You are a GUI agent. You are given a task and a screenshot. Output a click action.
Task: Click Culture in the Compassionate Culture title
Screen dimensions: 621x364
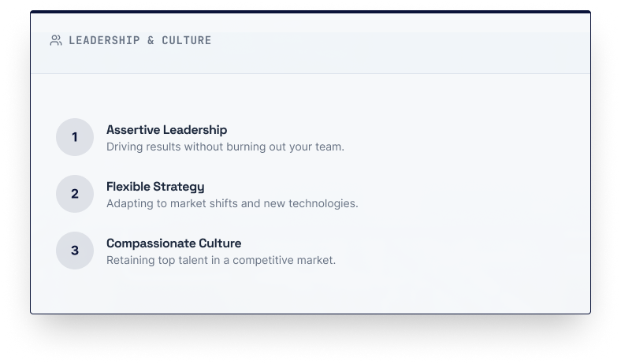pyautogui.click(x=217, y=243)
